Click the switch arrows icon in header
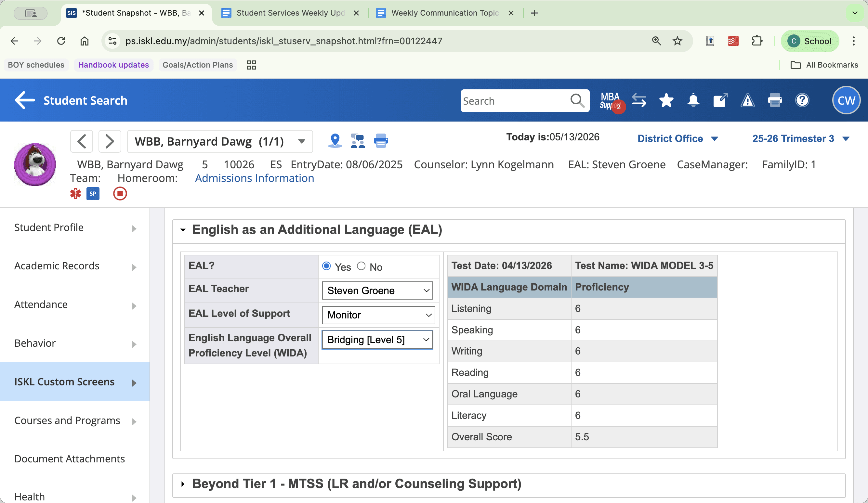Screen dimensions: 868x503 639,101
